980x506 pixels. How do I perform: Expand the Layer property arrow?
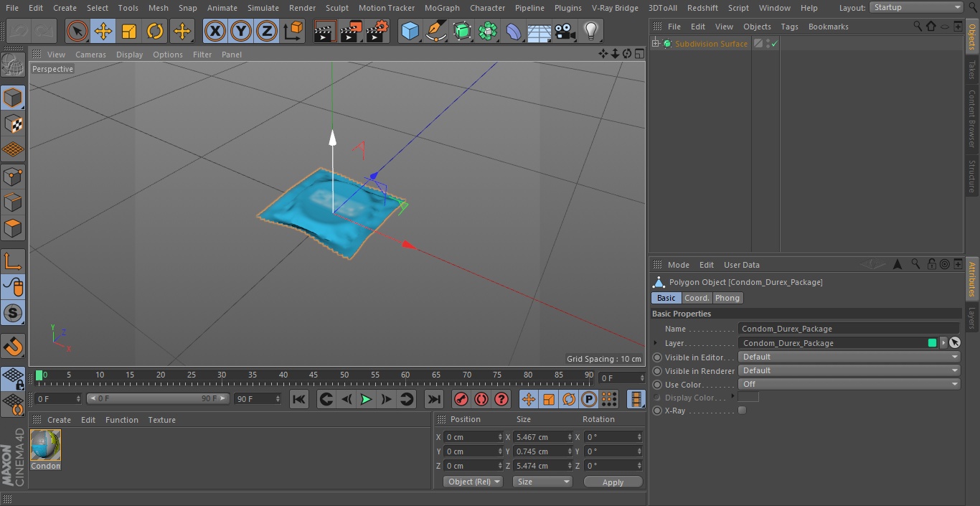[x=656, y=343]
